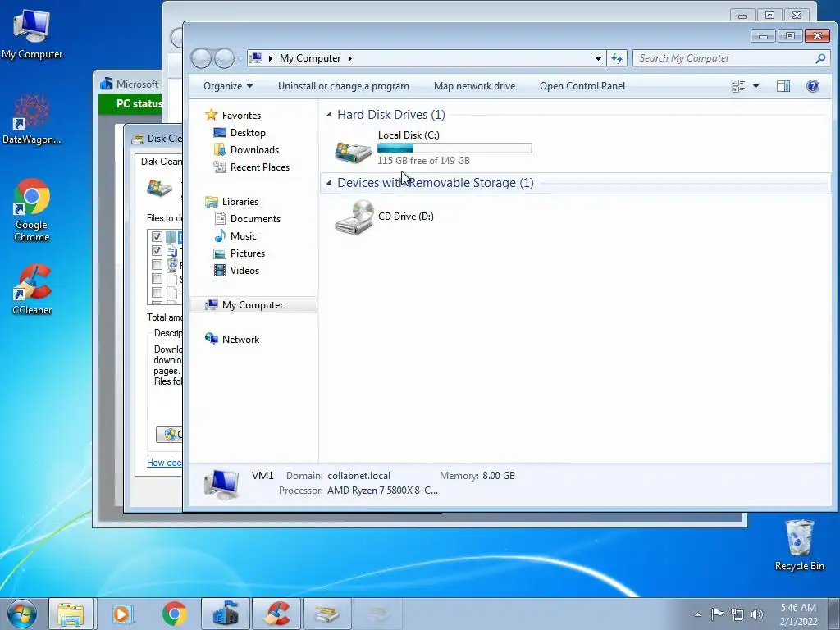Click Open Control Panel
This screenshot has width=840, height=630.
point(582,86)
